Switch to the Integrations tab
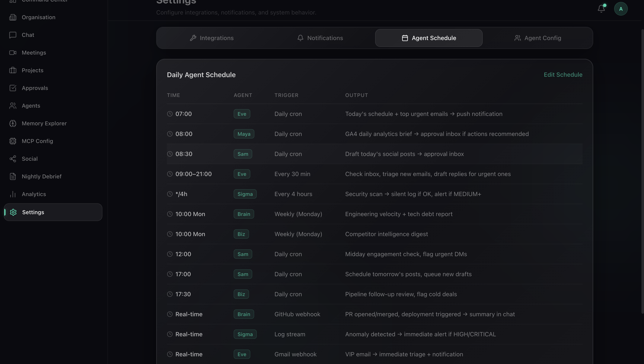The width and height of the screenshot is (644, 364). [x=211, y=38]
